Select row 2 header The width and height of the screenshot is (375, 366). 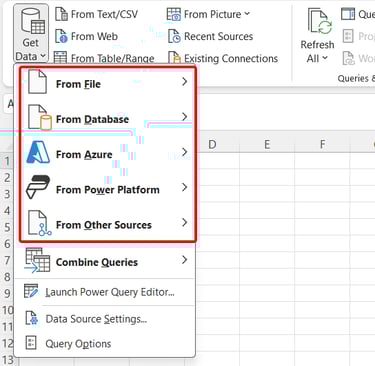[7, 178]
